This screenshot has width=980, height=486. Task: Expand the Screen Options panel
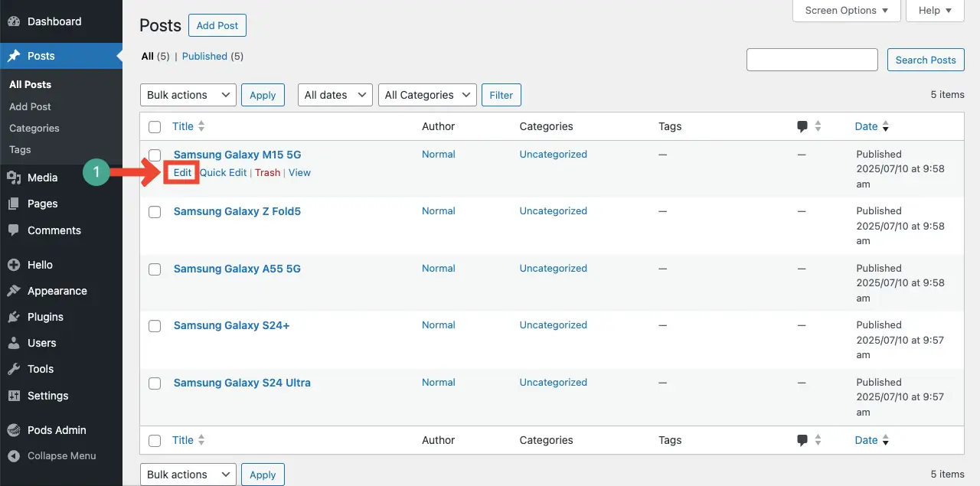click(847, 11)
